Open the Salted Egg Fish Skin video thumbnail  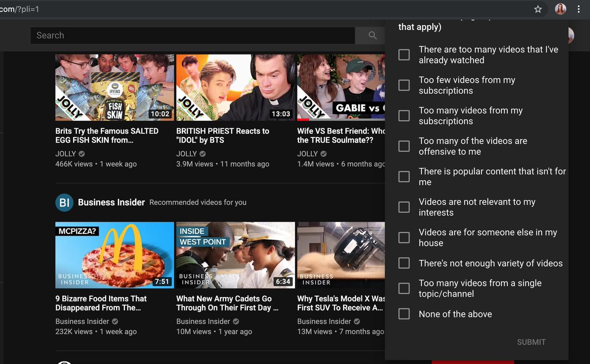coord(115,87)
